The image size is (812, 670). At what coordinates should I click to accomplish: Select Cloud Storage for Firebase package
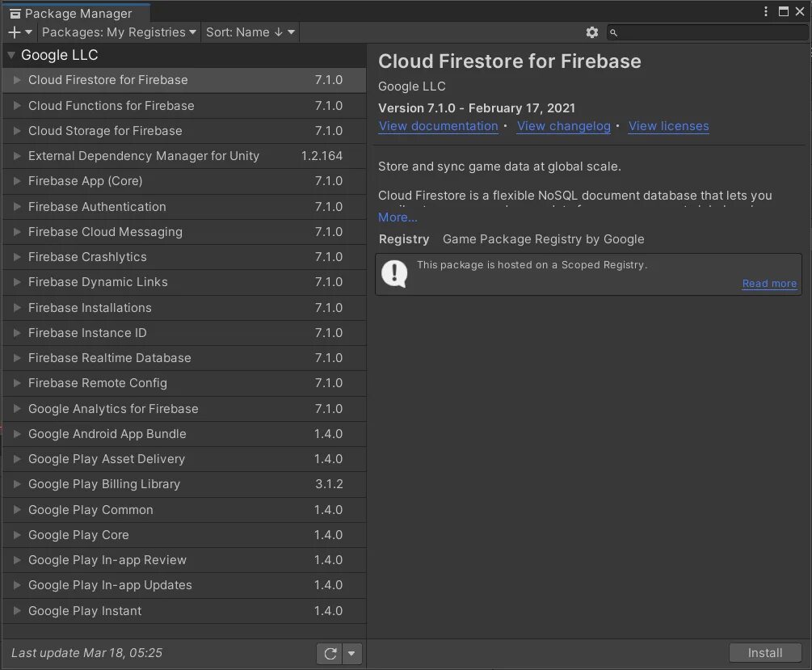point(184,131)
